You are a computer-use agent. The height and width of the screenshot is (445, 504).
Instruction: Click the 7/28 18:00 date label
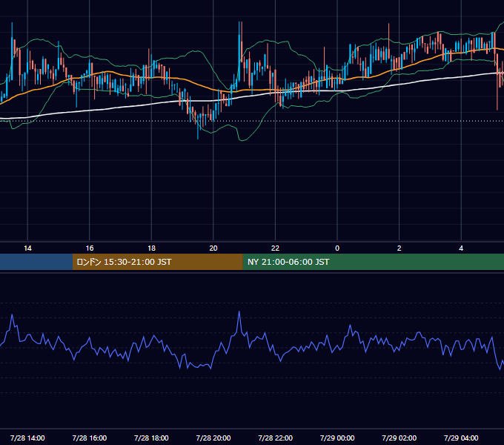[151, 438]
